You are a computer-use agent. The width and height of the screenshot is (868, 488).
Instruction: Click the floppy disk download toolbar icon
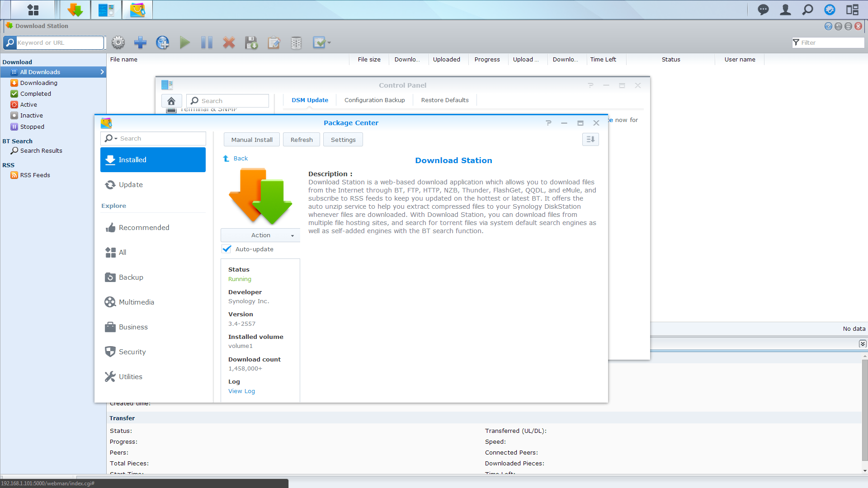(x=251, y=42)
